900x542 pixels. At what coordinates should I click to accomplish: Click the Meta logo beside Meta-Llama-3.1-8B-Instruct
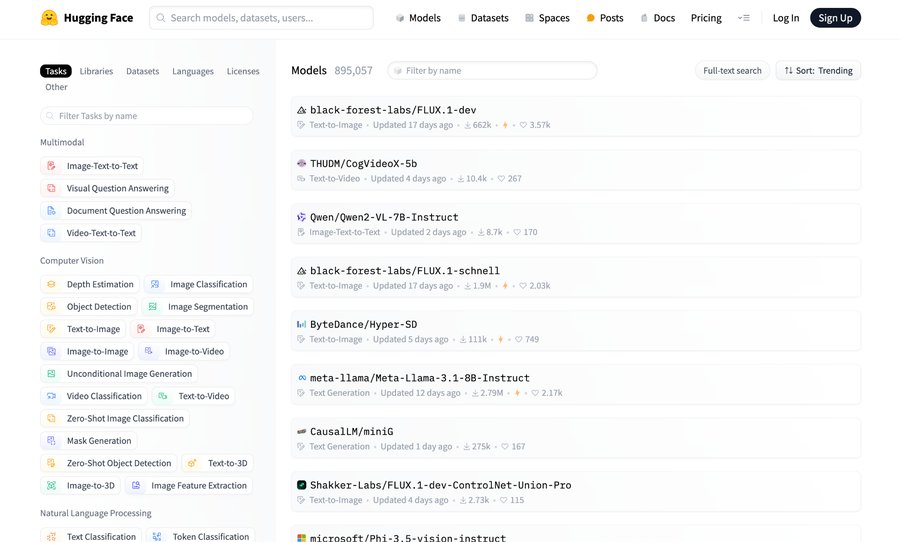tap(302, 378)
